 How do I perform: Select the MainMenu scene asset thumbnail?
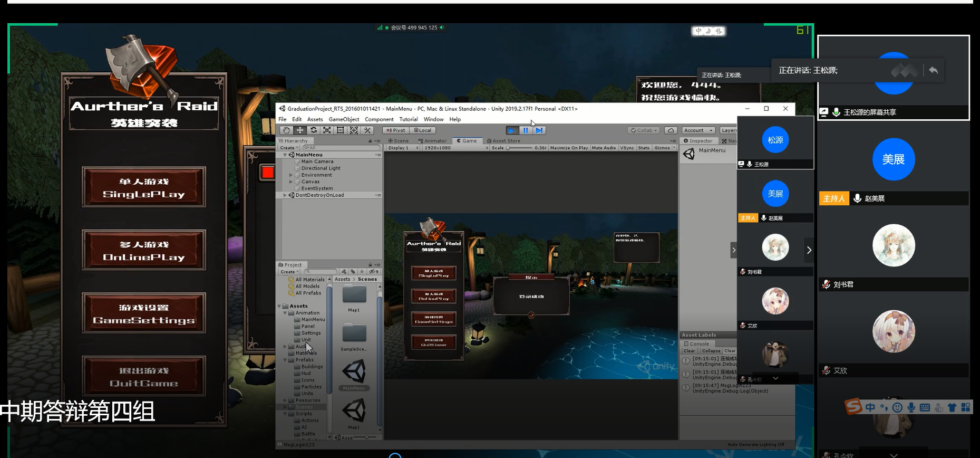tap(354, 373)
